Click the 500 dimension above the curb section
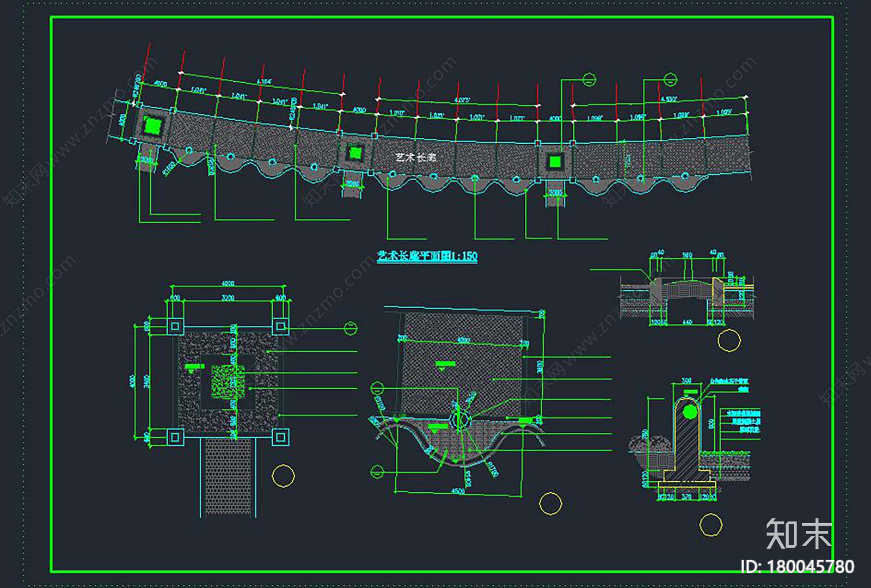 point(686,381)
